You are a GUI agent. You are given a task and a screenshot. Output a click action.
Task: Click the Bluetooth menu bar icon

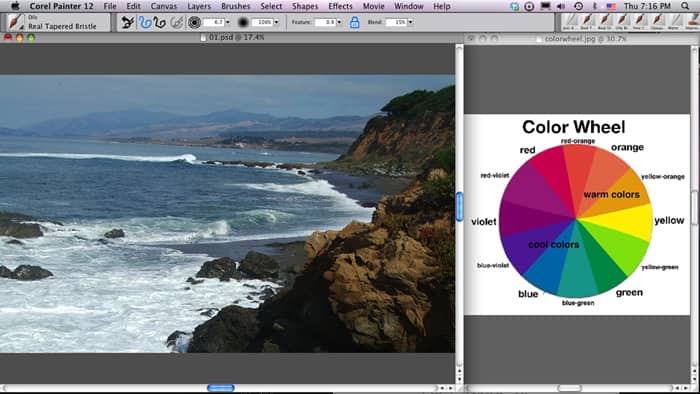point(595,6)
